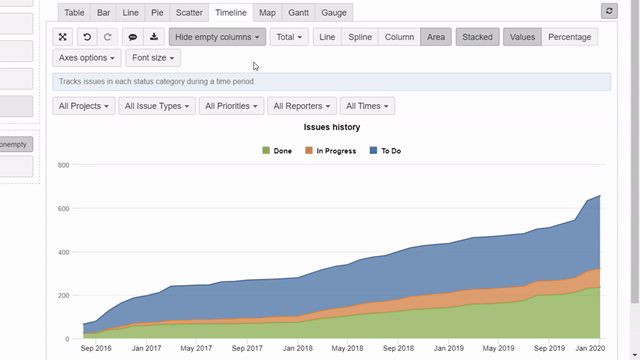The height and width of the screenshot is (360, 640).
Task: Switch to the Gantt tab
Action: (298, 13)
